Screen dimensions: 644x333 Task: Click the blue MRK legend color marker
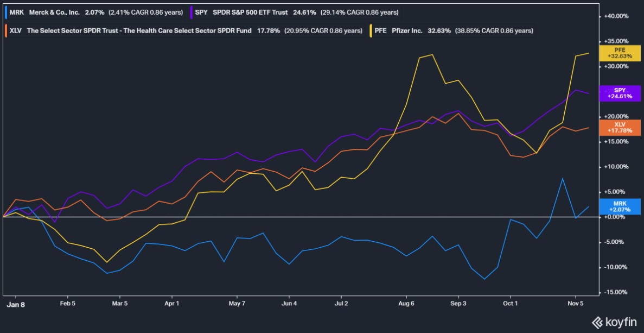[5, 11]
